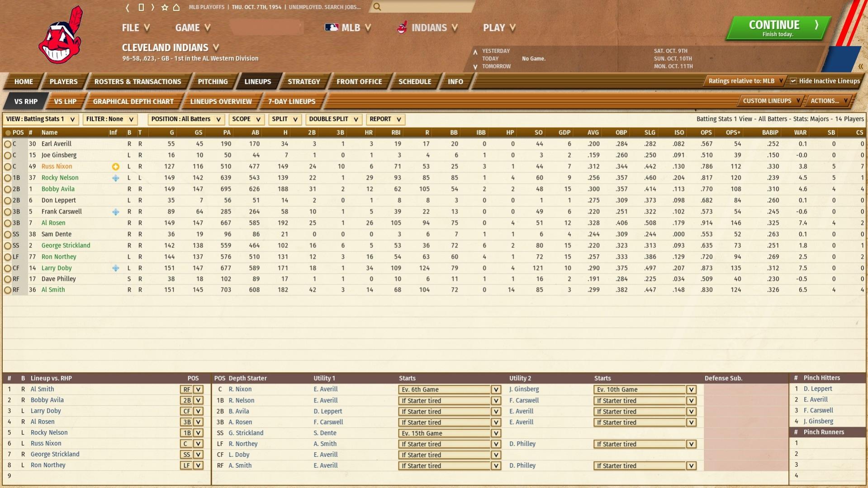The image size is (868, 488).
Task: Go forward with the right arrow icon
Action: 153,7
